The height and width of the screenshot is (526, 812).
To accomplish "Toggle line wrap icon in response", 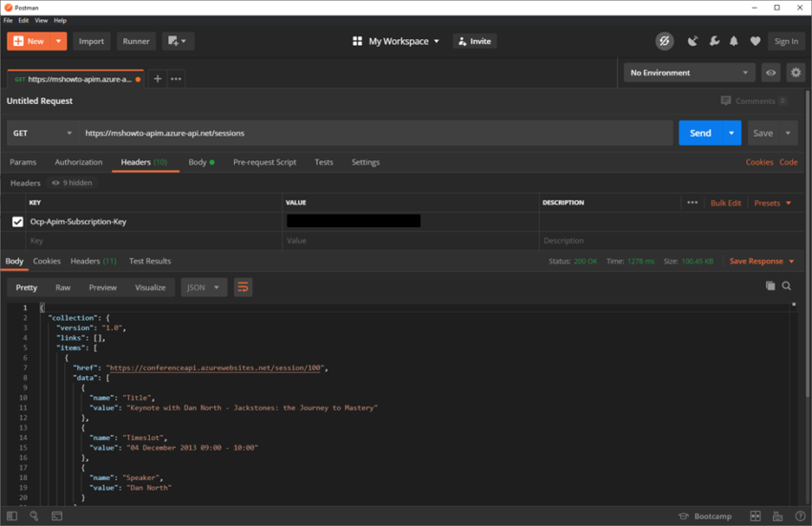I will pos(244,287).
